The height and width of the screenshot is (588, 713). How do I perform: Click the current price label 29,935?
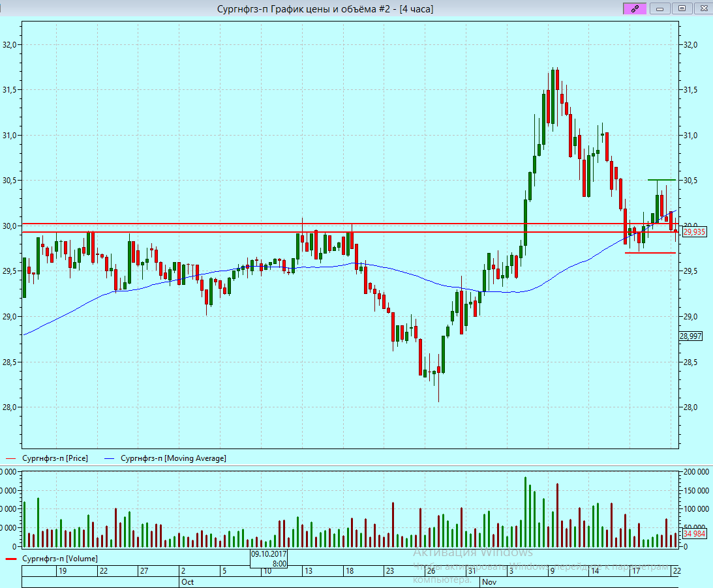694,232
